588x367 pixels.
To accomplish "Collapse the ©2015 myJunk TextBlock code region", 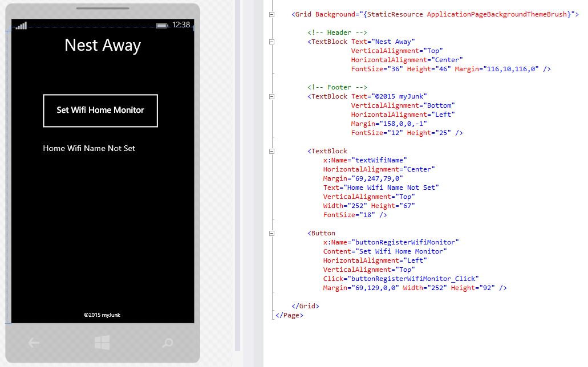I will (x=271, y=96).
